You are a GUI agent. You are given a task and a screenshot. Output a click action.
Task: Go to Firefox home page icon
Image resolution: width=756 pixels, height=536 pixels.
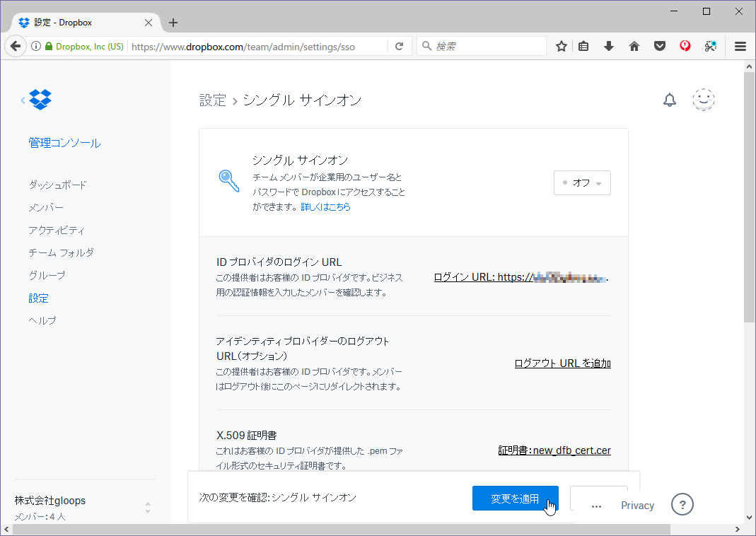634,47
